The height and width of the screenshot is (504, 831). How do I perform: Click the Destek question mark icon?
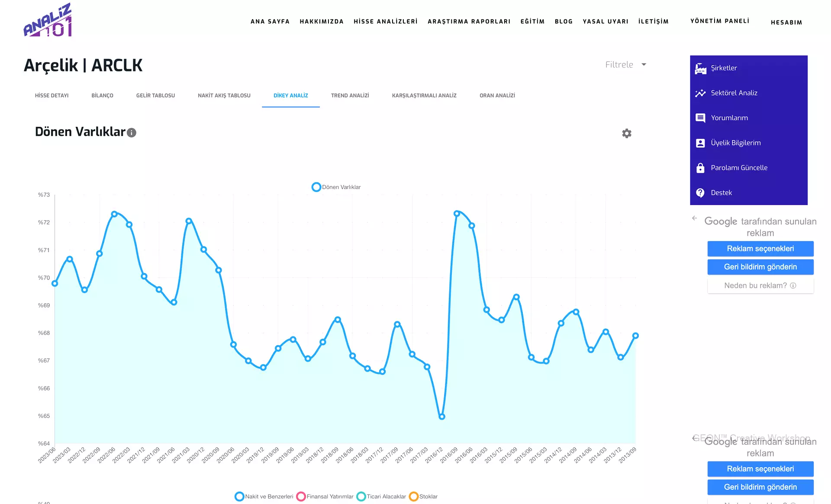tap(700, 193)
